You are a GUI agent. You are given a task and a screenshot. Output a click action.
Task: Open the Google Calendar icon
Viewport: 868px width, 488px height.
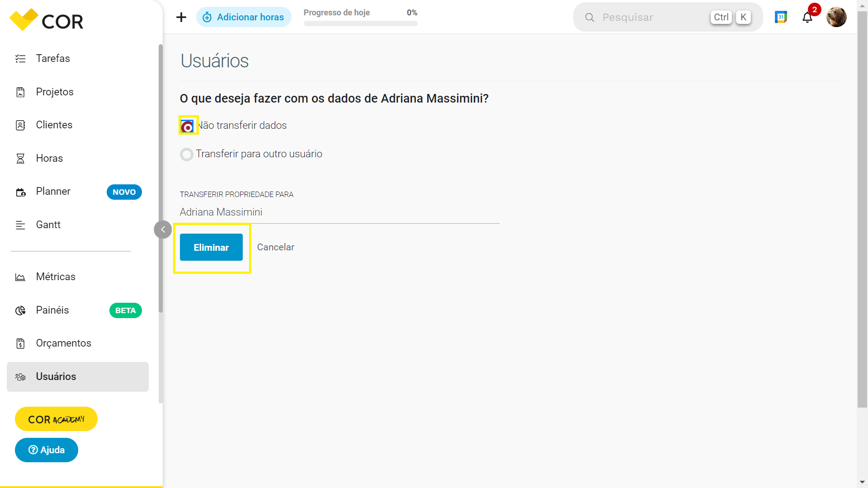(781, 17)
